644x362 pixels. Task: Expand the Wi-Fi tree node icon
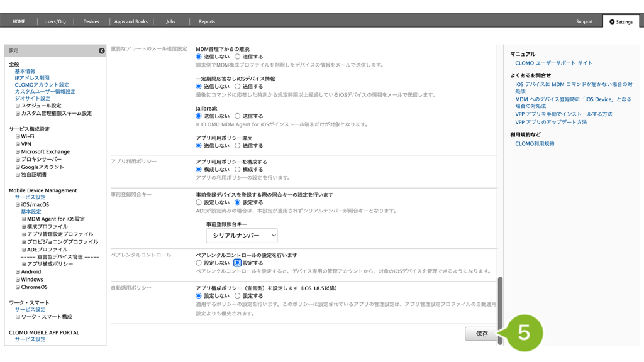click(x=18, y=136)
